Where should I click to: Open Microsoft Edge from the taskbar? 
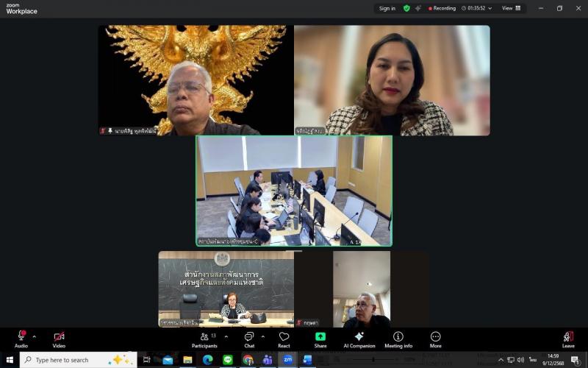207,360
